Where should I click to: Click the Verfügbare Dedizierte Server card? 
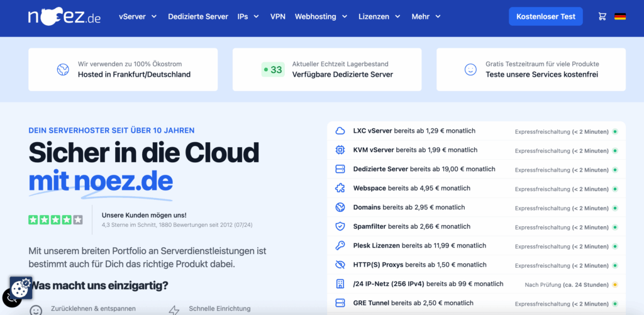[327, 69]
